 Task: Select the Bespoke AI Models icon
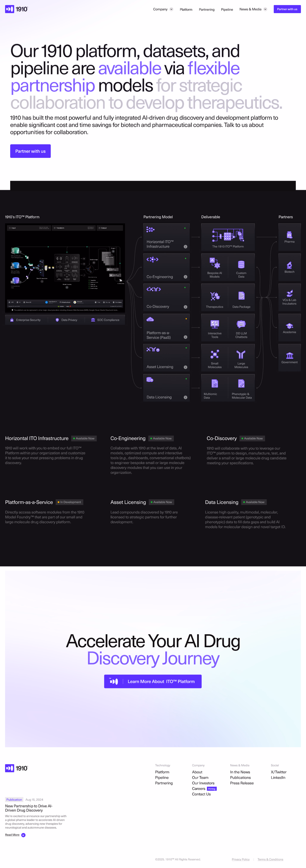(215, 263)
